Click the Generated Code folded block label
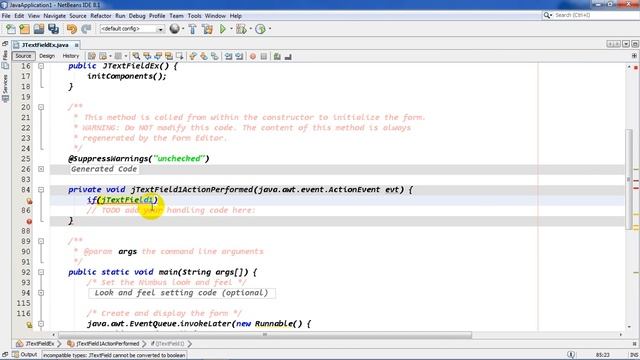640x360 pixels. pyautogui.click(x=104, y=169)
